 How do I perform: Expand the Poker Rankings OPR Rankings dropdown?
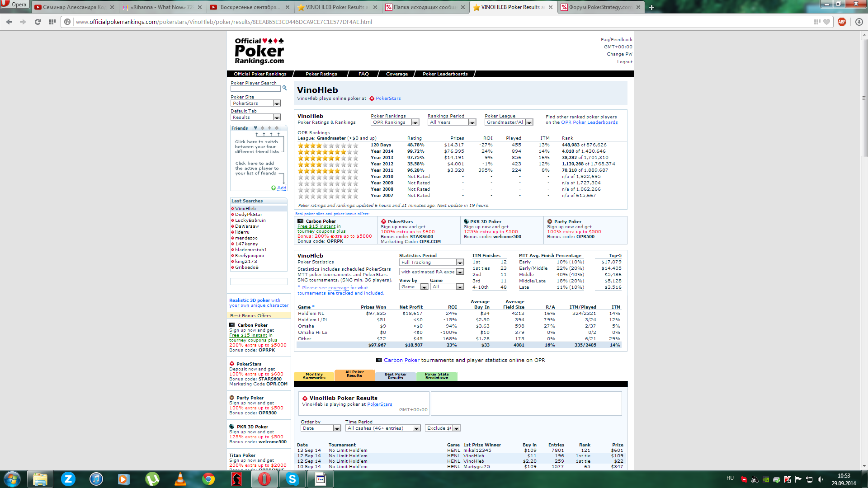(x=395, y=122)
